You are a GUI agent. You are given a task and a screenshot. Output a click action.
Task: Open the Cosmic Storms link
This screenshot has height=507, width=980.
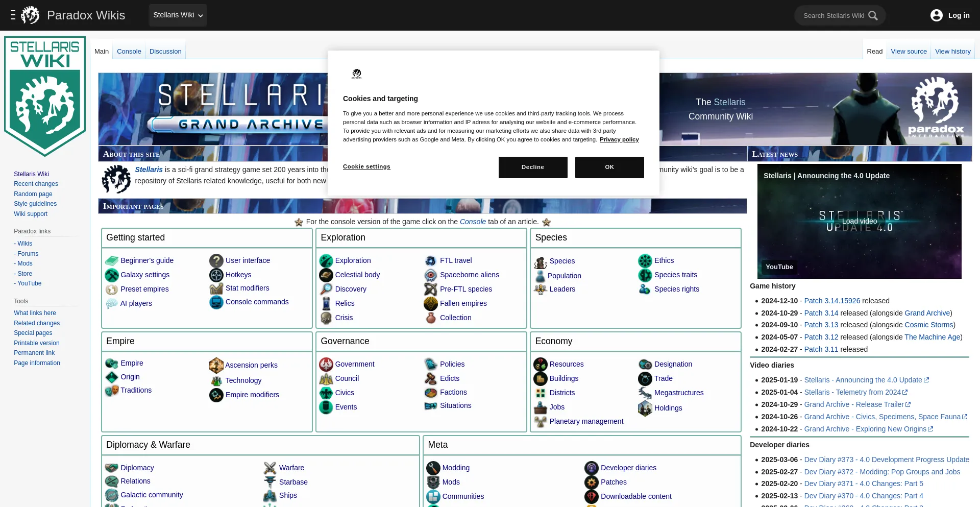click(x=929, y=325)
